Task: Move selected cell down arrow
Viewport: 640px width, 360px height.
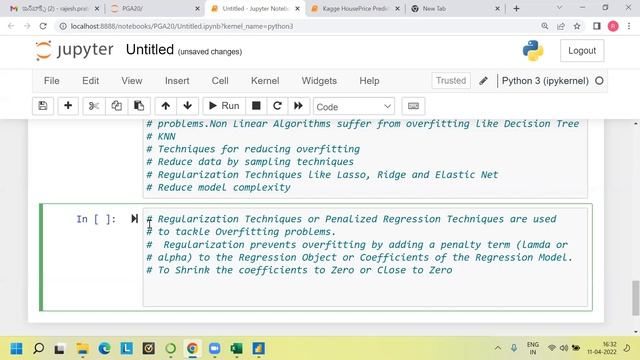Action: (x=187, y=106)
